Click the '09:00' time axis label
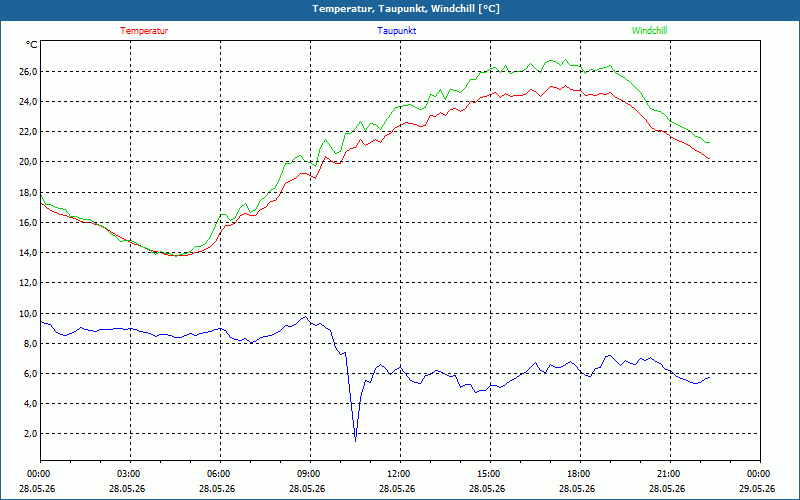This screenshot has width=800, height=500. point(308,474)
